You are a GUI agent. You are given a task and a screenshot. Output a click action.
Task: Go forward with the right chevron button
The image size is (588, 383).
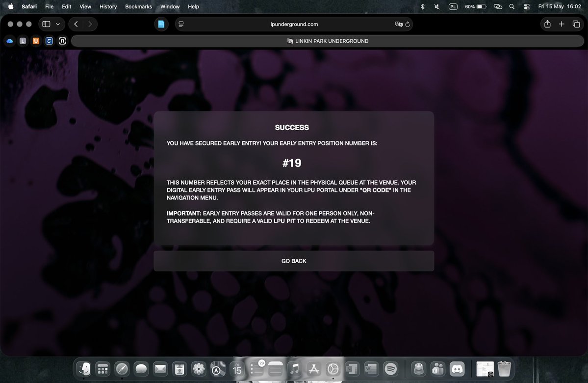click(90, 24)
